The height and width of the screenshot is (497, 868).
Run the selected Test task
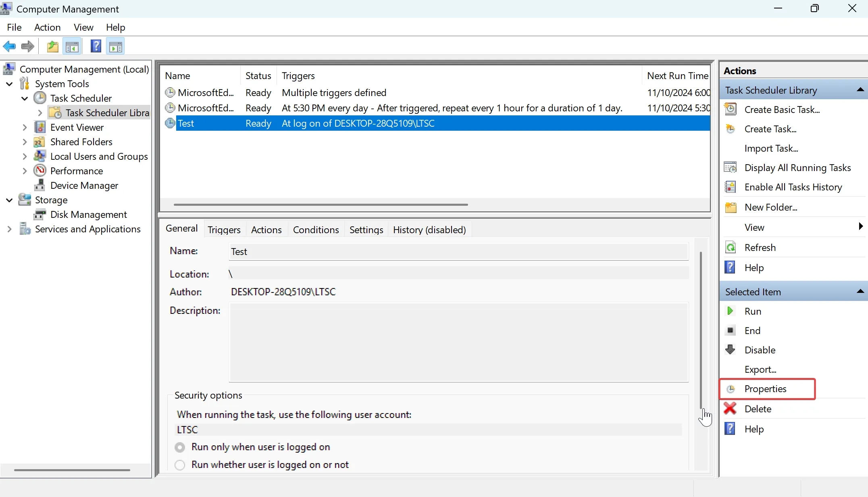click(x=752, y=311)
